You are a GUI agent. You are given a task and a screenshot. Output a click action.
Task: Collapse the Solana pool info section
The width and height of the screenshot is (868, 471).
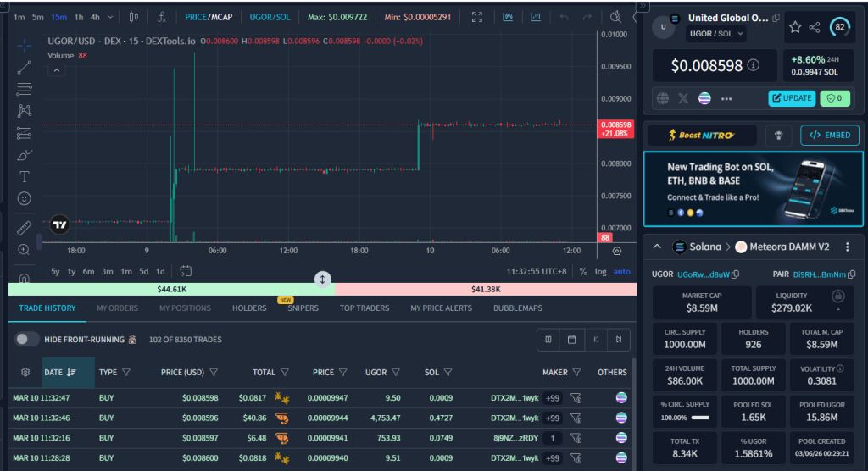click(657, 247)
